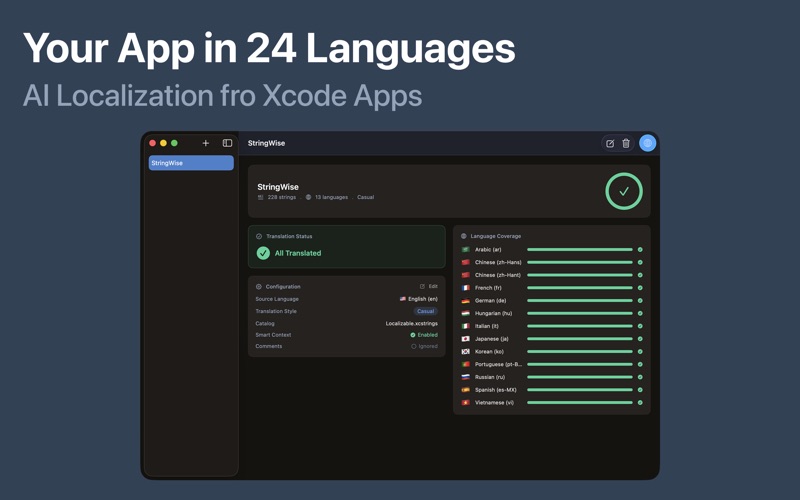
Task: Click the Japanese flag icon
Action: click(465, 339)
